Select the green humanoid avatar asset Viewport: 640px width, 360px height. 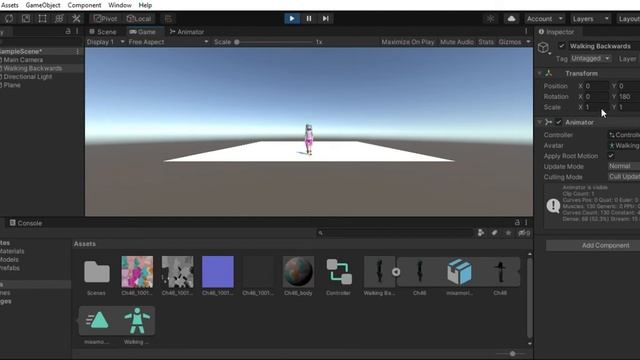(137, 321)
